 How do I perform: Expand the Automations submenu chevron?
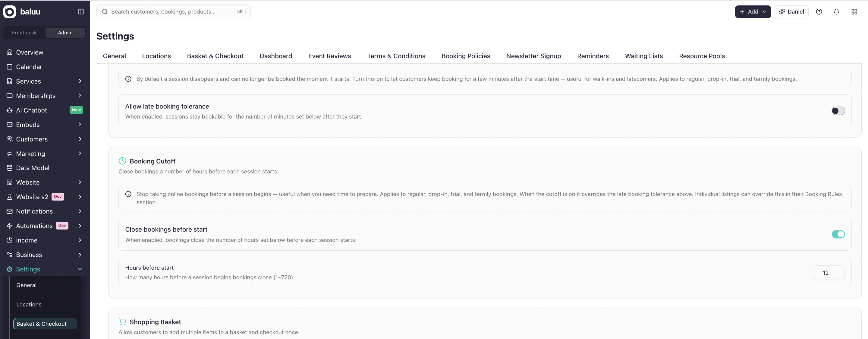pos(80,226)
